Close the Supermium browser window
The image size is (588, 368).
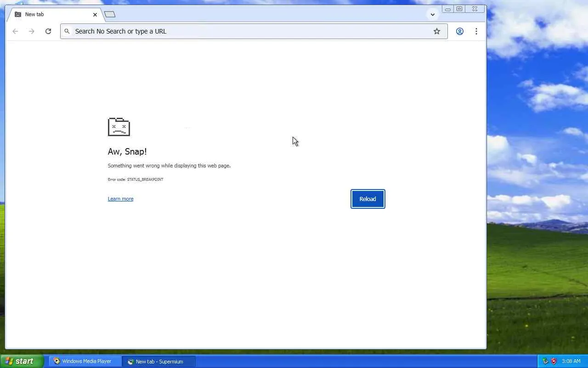[475, 9]
